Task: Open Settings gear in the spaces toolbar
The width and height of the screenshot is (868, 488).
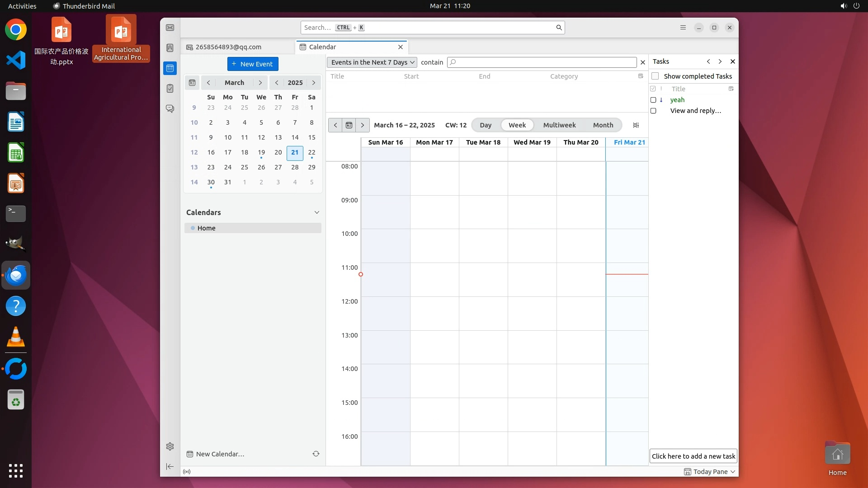Action: pos(170,446)
